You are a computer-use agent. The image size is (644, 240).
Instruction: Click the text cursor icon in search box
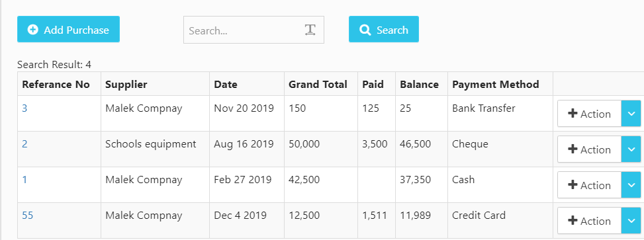coord(310,30)
